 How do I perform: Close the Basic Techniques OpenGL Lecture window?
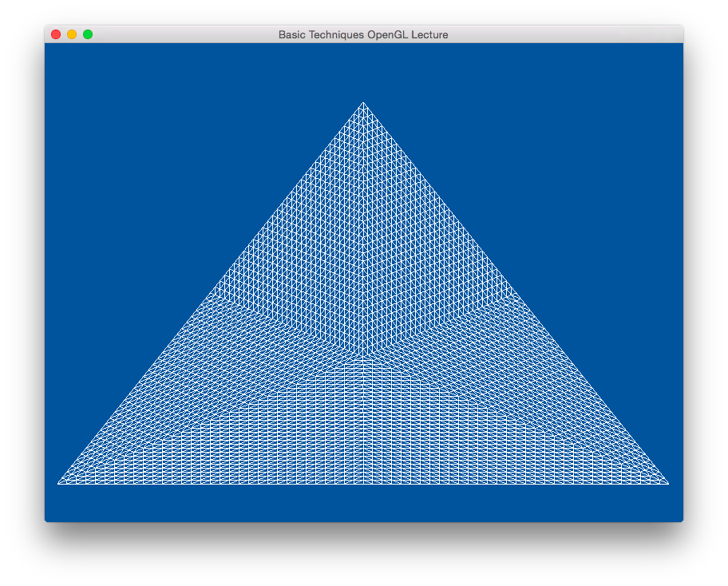[56, 34]
